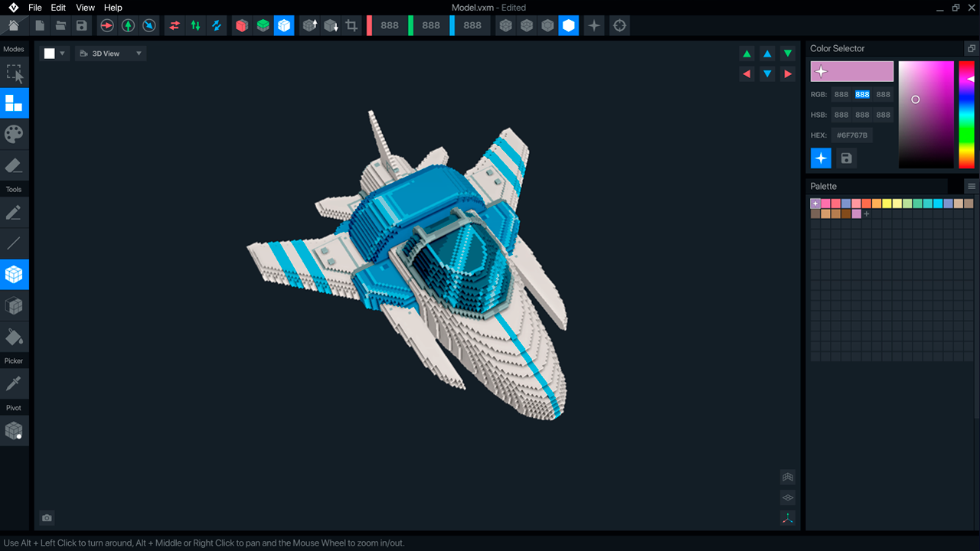Pick the paint bucket fill tool
This screenshot has width=980, height=551.
click(14, 337)
